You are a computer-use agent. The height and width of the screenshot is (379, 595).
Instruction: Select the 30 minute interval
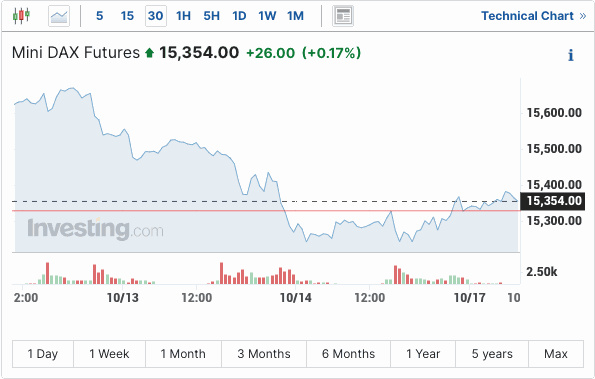[x=156, y=16]
